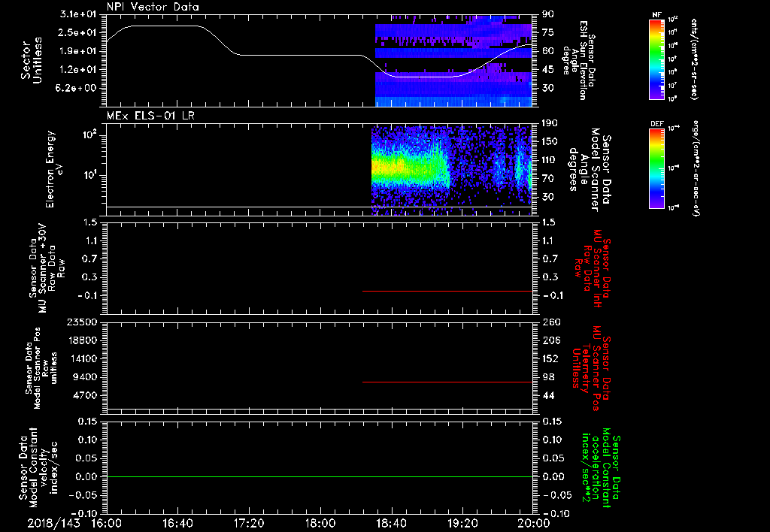Click the 18:00 time axis label
This screenshot has height=532, width=770.
pyautogui.click(x=320, y=523)
